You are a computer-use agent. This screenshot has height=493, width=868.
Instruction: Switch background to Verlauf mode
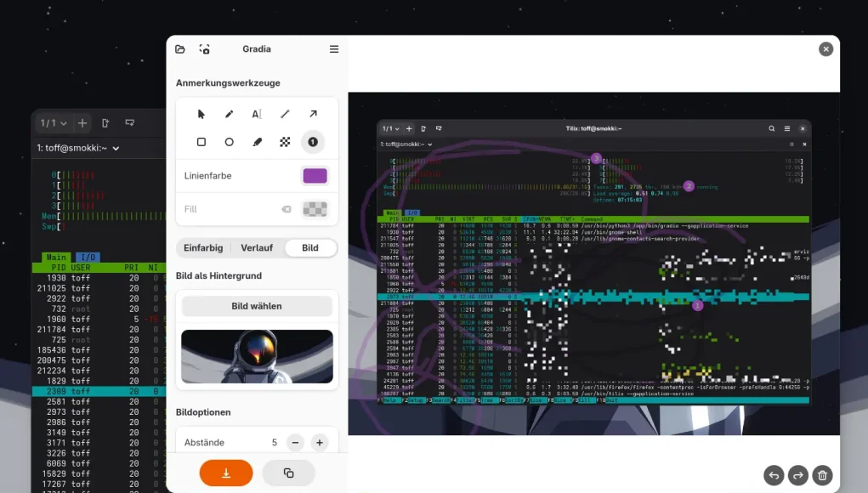[256, 248]
